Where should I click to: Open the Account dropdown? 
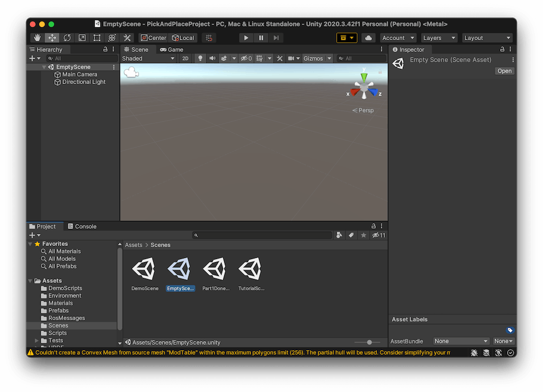coord(398,38)
